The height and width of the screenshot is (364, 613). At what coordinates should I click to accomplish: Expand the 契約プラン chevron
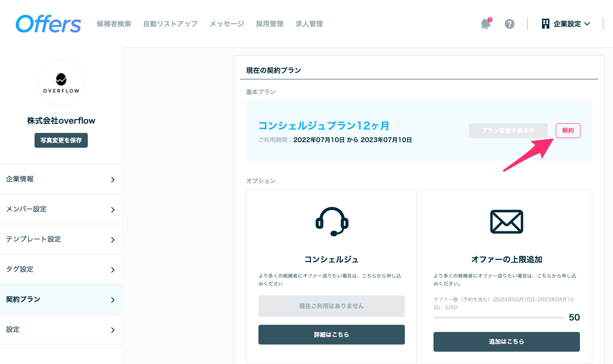[x=113, y=300]
